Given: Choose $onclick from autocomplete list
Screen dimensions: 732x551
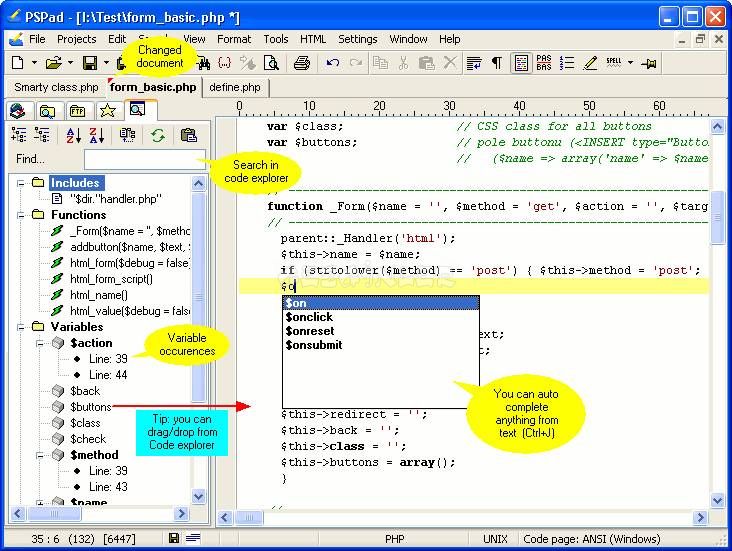Looking at the screenshot, I should (380, 317).
